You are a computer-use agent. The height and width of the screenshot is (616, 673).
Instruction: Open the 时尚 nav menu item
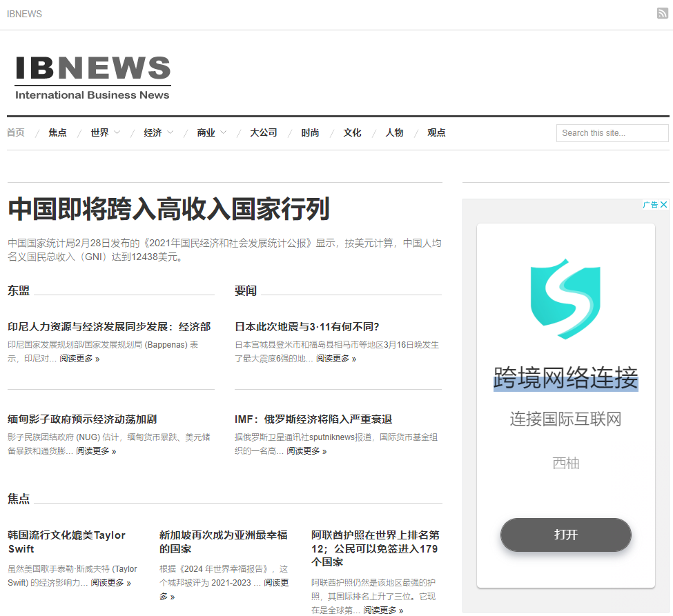pyautogui.click(x=310, y=132)
